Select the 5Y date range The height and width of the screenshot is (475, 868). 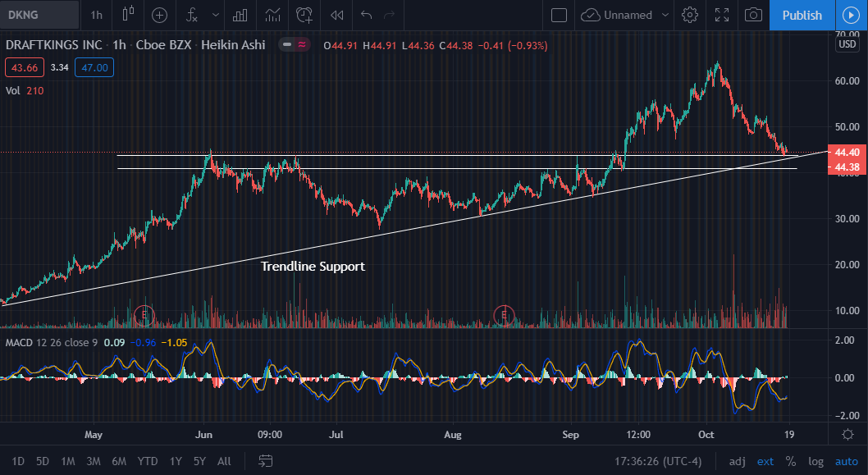[200, 461]
